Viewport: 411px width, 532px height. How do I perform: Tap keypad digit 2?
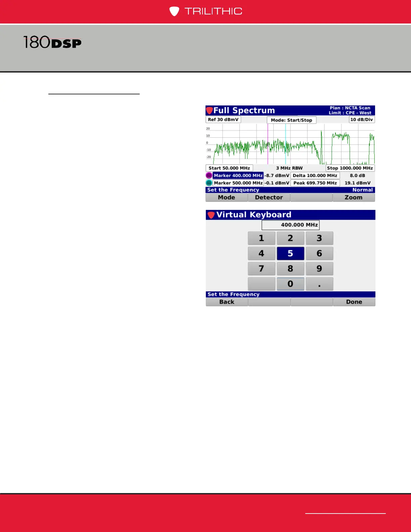tap(290, 238)
